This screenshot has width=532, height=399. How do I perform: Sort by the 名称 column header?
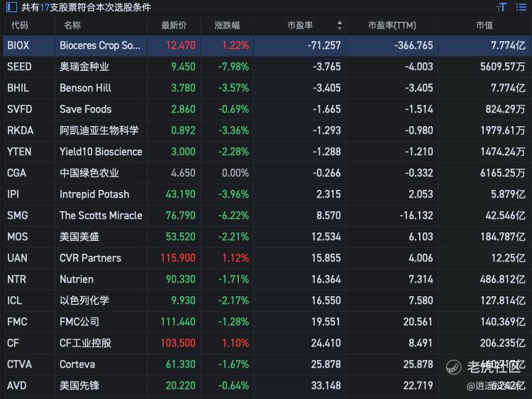tap(72, 26)
